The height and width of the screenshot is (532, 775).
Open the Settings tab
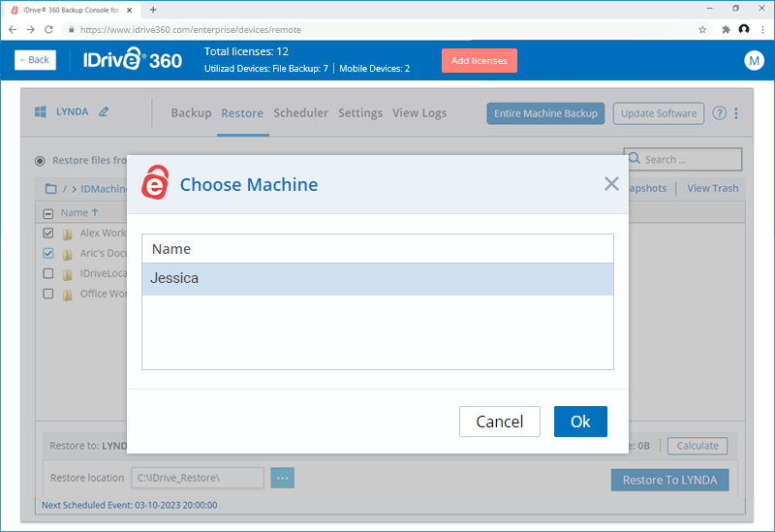[x=360, y=113]
